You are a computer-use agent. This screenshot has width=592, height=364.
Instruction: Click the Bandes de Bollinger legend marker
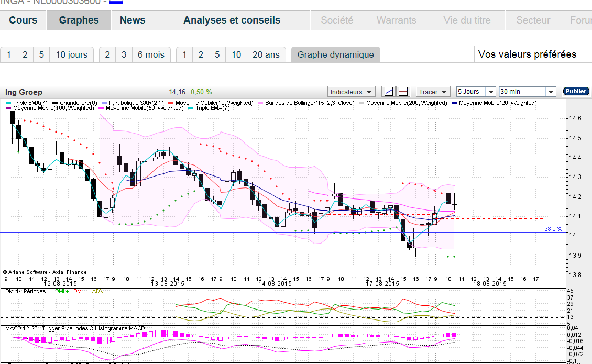(260, 103)
